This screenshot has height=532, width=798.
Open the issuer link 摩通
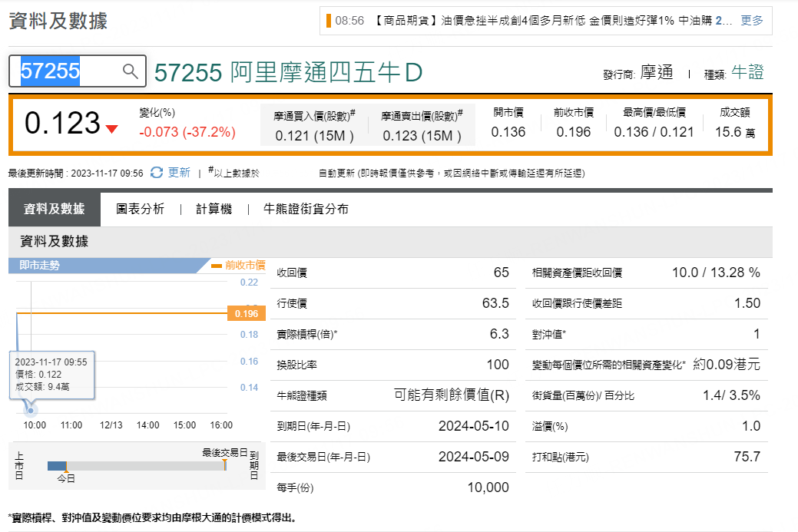[x=657, y=72]
